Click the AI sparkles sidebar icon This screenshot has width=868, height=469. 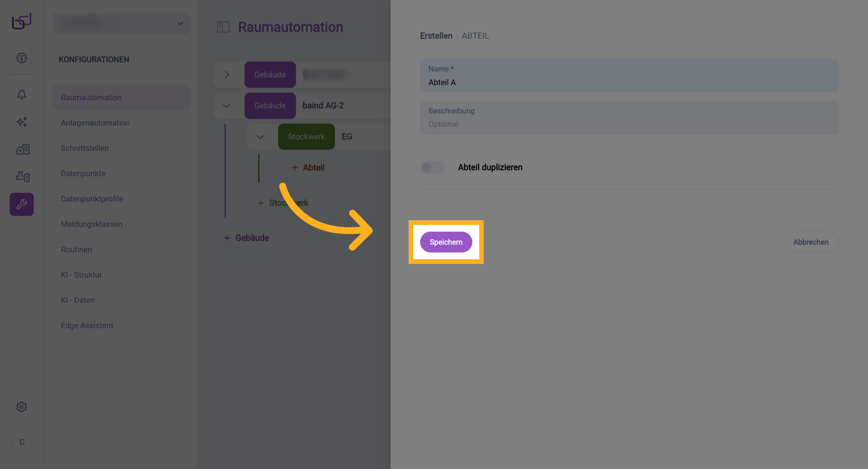pyautogui.click(x=22, y=122)
